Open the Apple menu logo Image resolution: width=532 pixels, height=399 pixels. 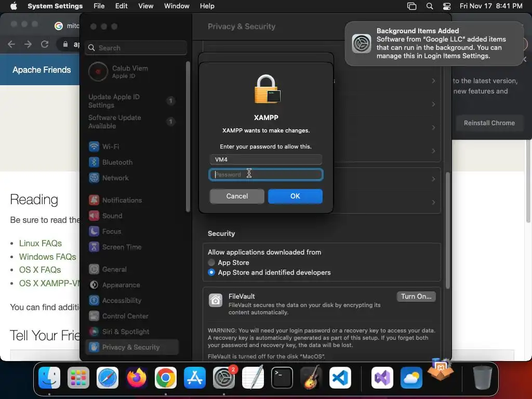coord(14,6)
